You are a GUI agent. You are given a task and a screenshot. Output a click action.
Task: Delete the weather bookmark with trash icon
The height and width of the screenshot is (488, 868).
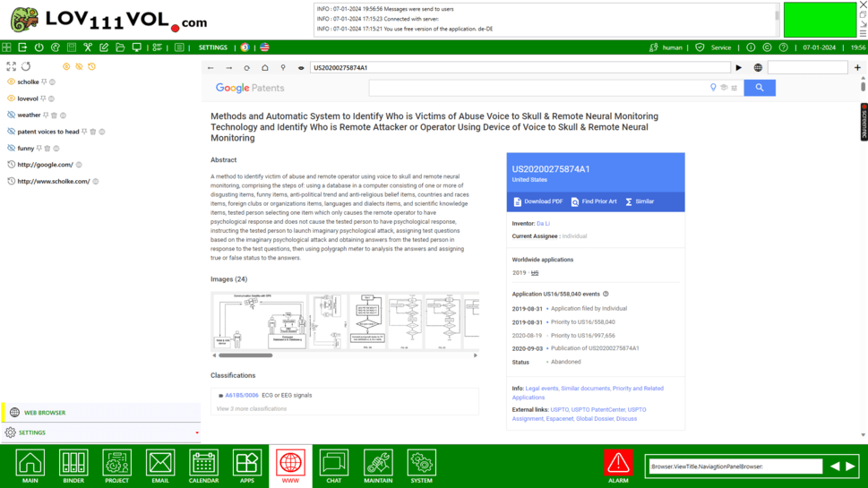(55, 116)
